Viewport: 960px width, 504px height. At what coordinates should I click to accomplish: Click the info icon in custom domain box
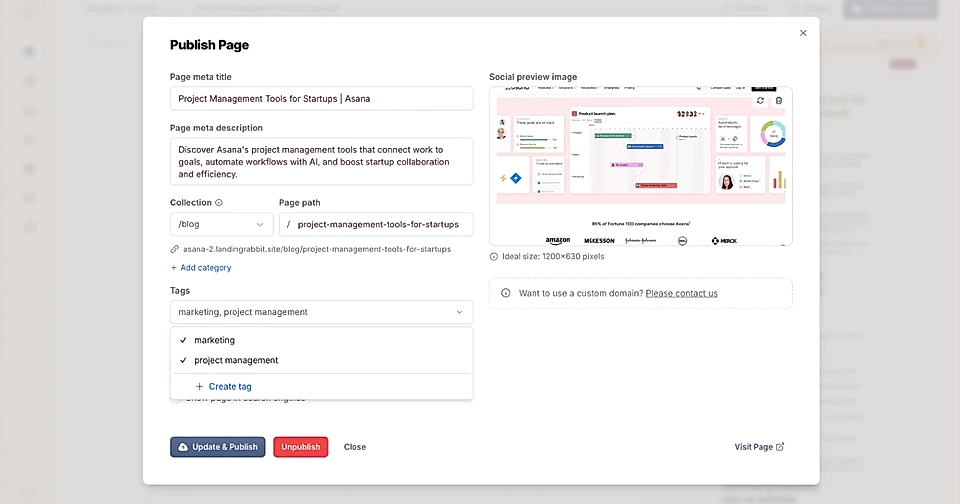click(506, 293)
